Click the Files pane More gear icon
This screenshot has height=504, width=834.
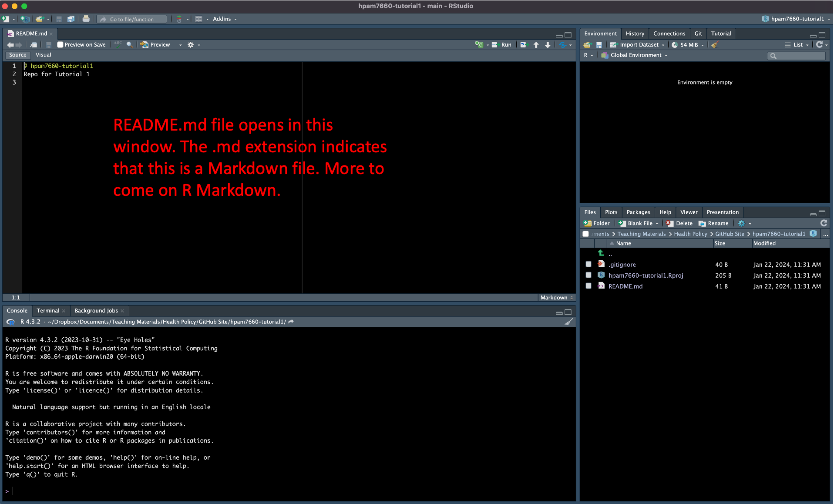click(x=742, y=223)
